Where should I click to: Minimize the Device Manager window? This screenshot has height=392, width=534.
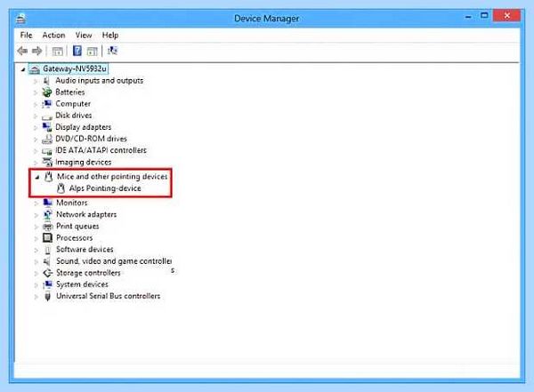[468, 16]
